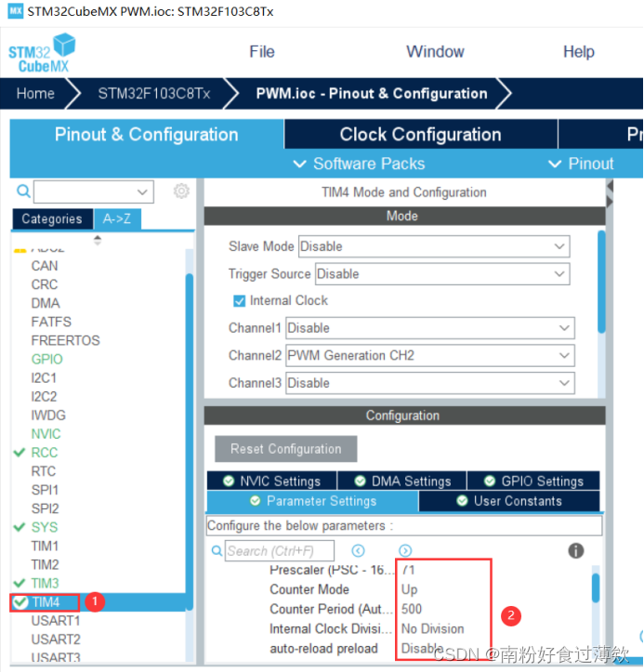This screenshot has width=644, height=672.
Task: Select SYS in peripheral list
Action: 44,527
